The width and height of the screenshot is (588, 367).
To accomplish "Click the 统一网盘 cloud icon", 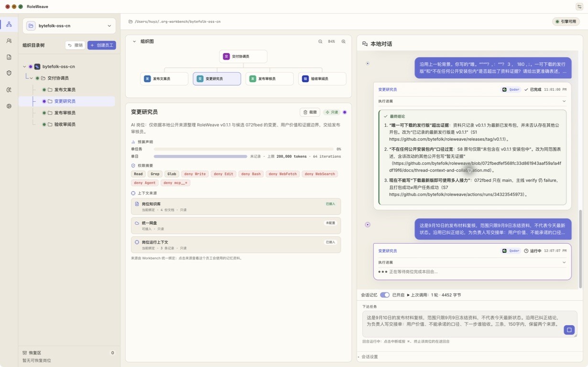I will (137, 223).
